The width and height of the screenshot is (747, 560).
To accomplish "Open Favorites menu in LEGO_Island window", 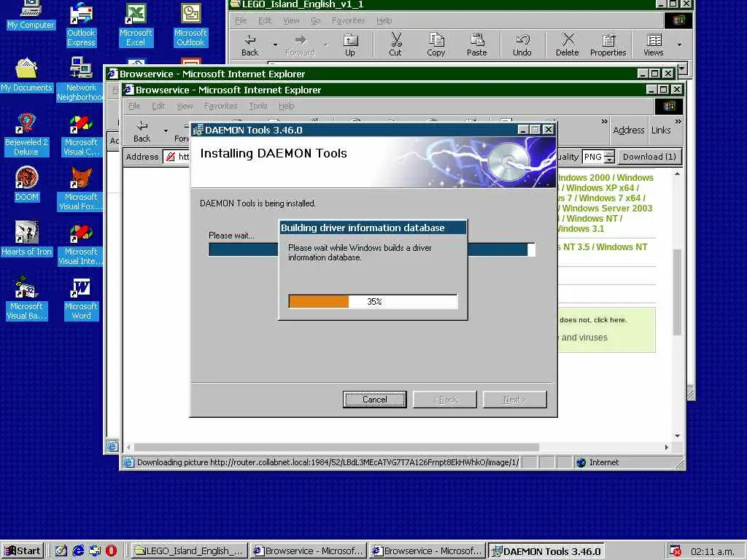I will pos(348,20).
